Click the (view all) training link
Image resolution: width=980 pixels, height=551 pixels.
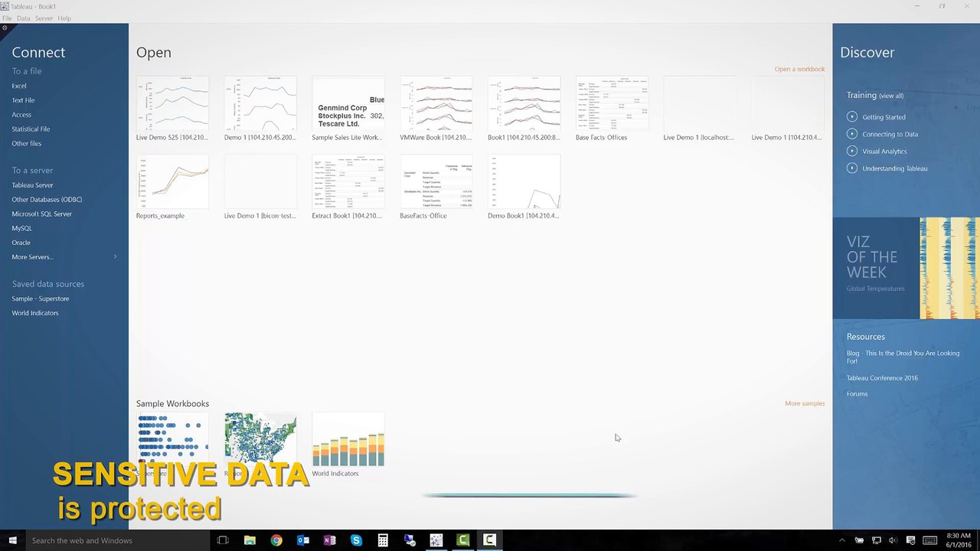tap(891, 96)
